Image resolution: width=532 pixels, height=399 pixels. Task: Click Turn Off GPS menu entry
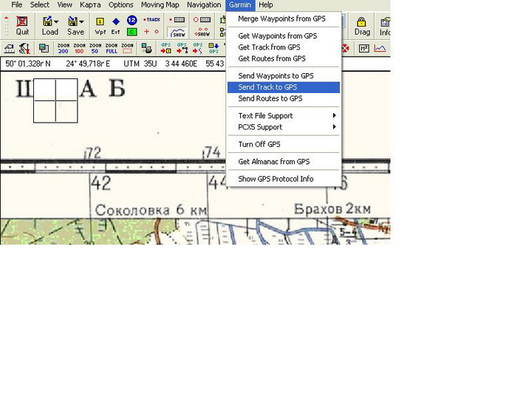(x=259, y=144)
